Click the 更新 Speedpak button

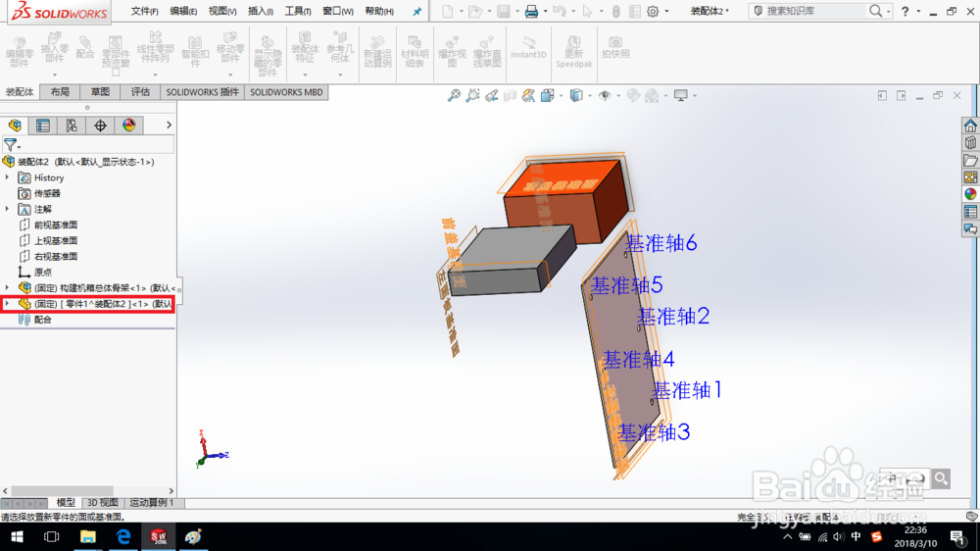[573, 51]
